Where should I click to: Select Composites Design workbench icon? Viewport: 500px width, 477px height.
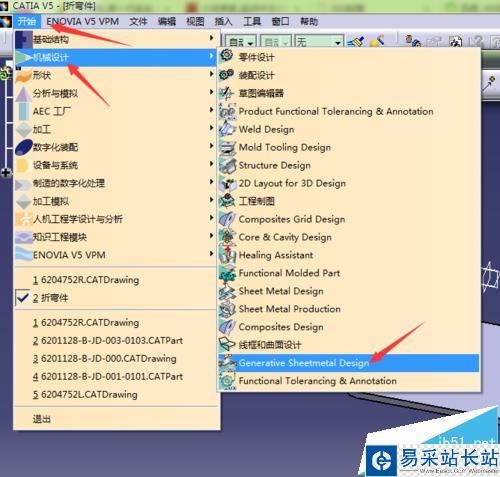[227, 327]
